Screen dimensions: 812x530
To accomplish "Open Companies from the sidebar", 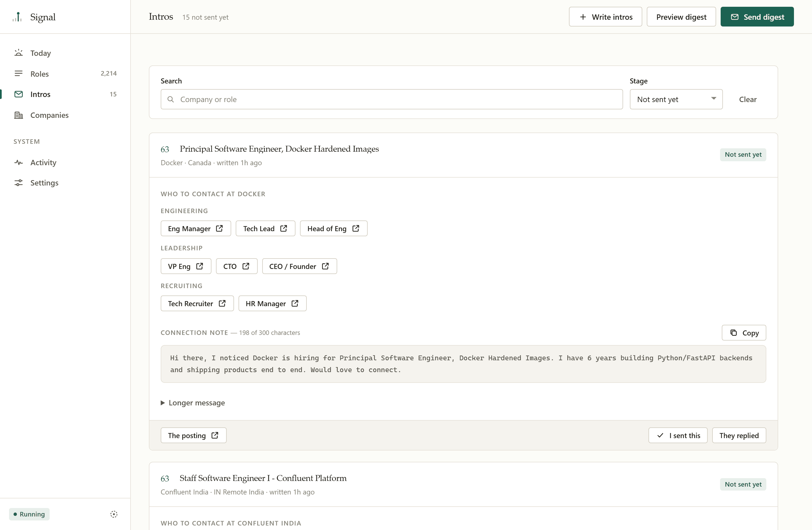I will click(65, 115).
